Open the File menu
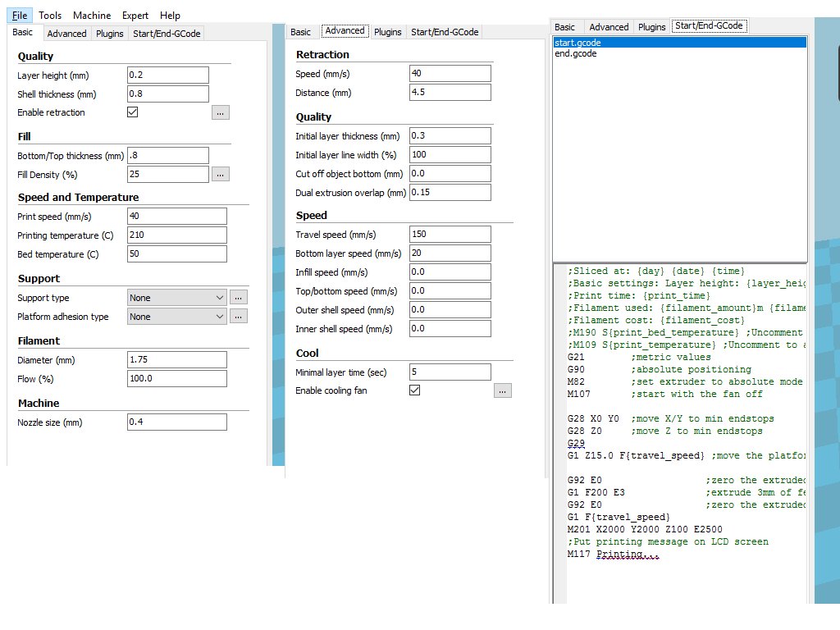This screenshot has width=840, height=630. pos(20,16)
